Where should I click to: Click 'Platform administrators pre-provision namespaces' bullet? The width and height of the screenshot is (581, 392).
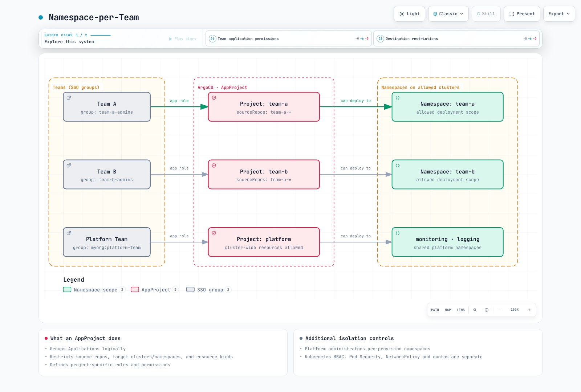367,349
